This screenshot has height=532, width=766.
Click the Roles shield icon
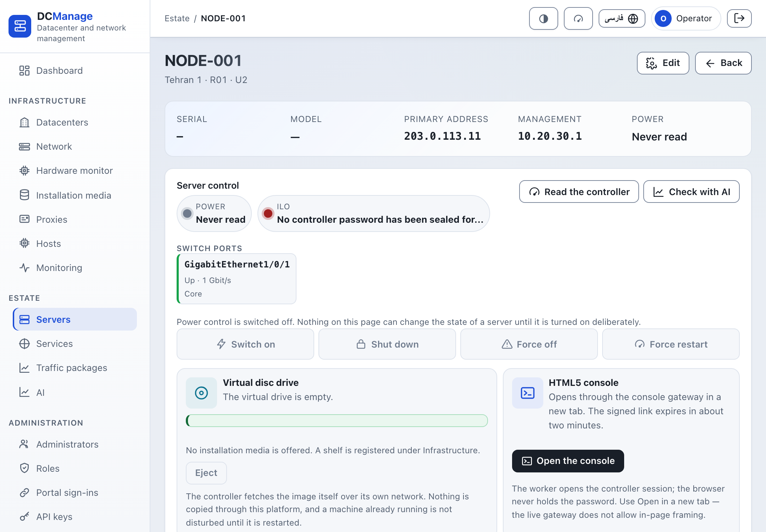coord(24,468)
